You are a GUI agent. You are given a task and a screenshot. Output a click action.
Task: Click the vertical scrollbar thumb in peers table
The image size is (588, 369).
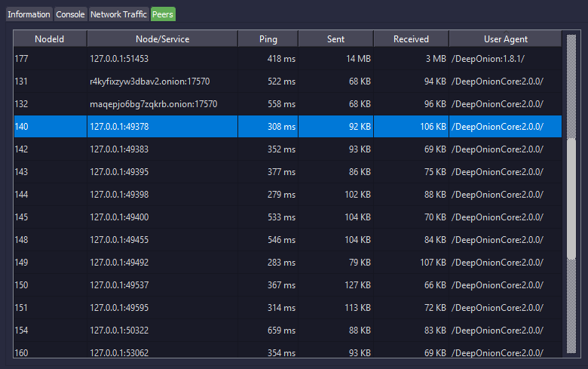tap(571, 199)
